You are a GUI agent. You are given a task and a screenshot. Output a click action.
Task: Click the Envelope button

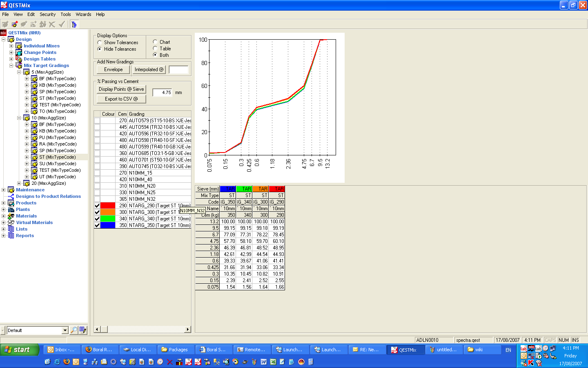(x=113, y=70)
